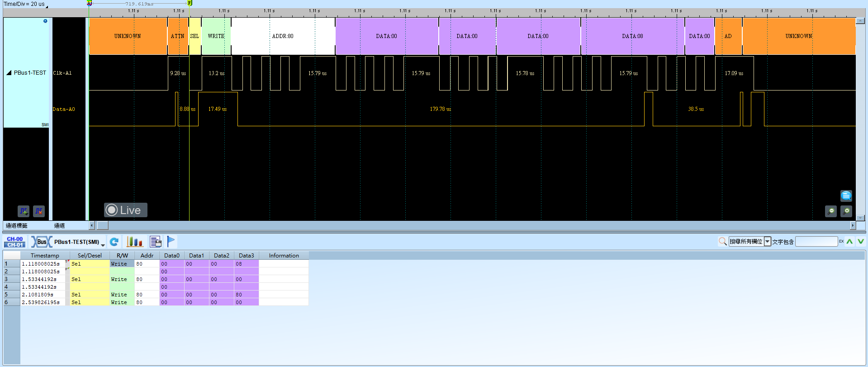
Task: Select the ADDR:80 decode segment
Action: point(283,36)
